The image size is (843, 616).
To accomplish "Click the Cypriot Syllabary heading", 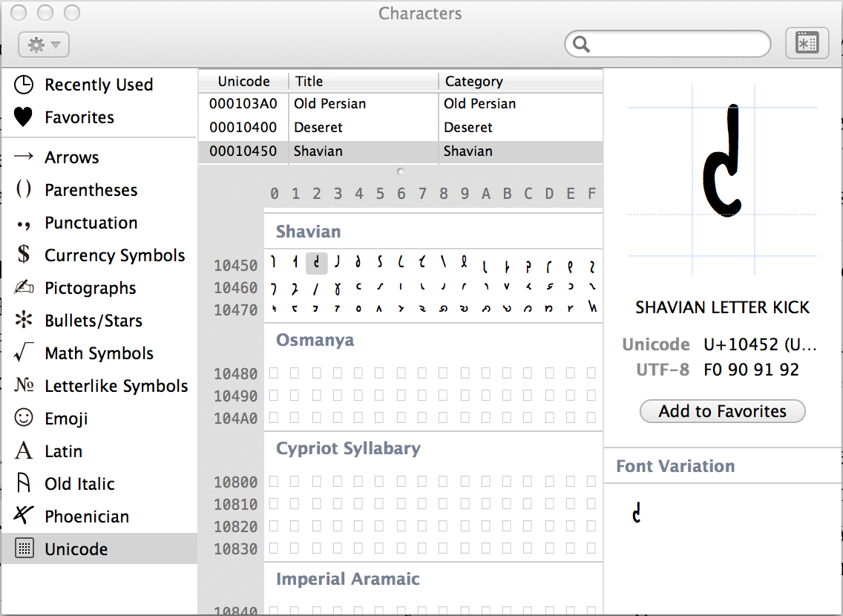I will pyautogui.click(x=348, y=448).
